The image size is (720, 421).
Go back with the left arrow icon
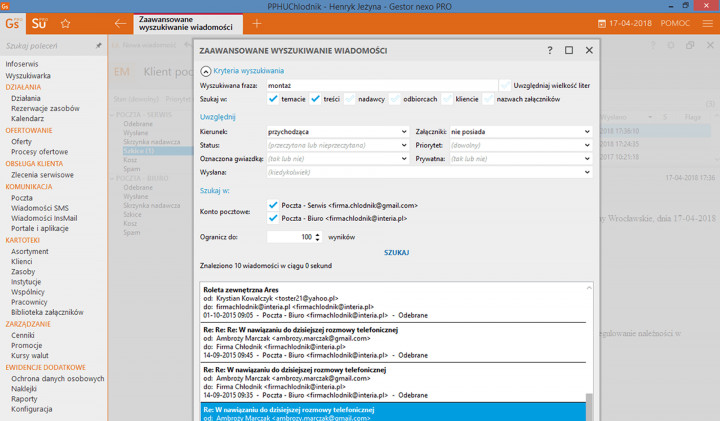[121, 22]
